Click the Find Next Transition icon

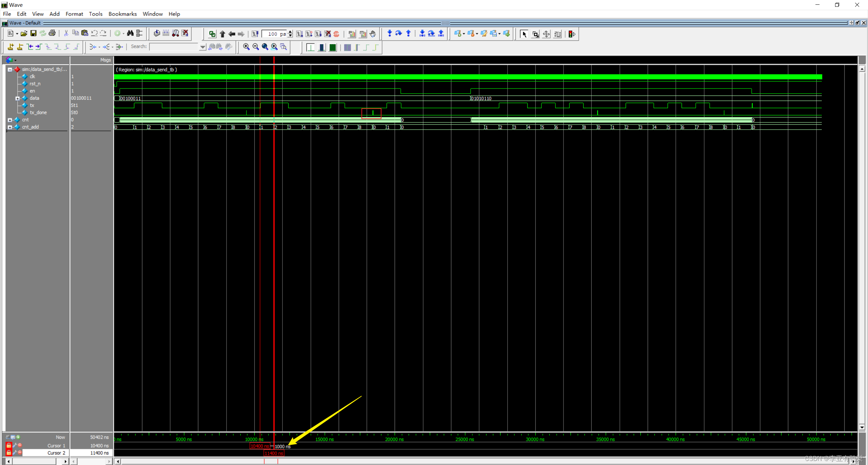coord(38,47)
